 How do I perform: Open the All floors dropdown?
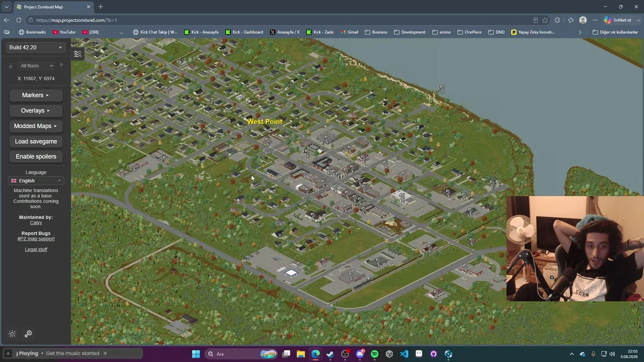[x=36, y=65]
